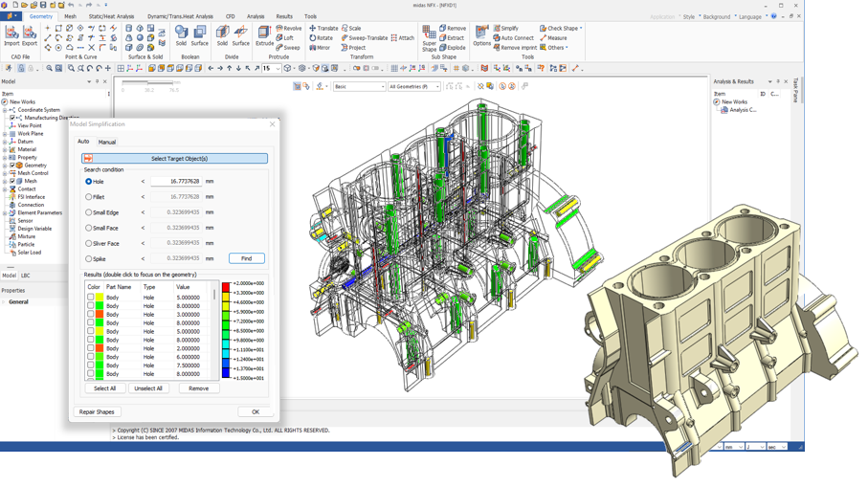
Task: Click the Scale transform tool
Action: click(x=351, y=28)
